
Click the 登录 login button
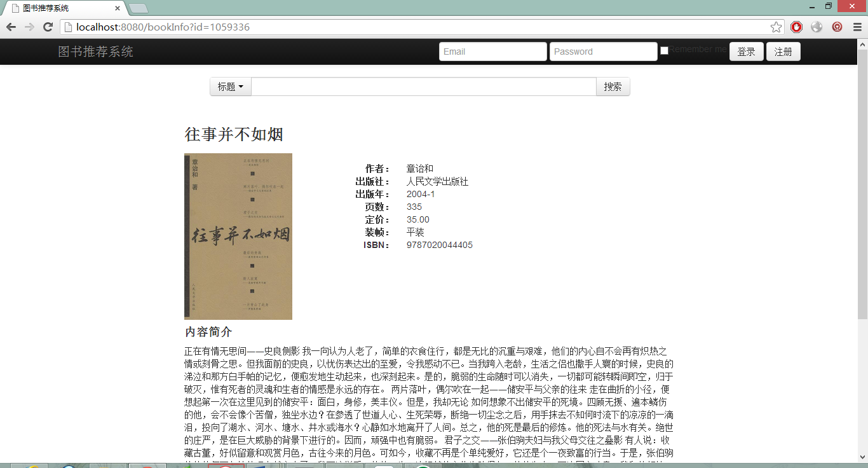[x=747, y=52]
